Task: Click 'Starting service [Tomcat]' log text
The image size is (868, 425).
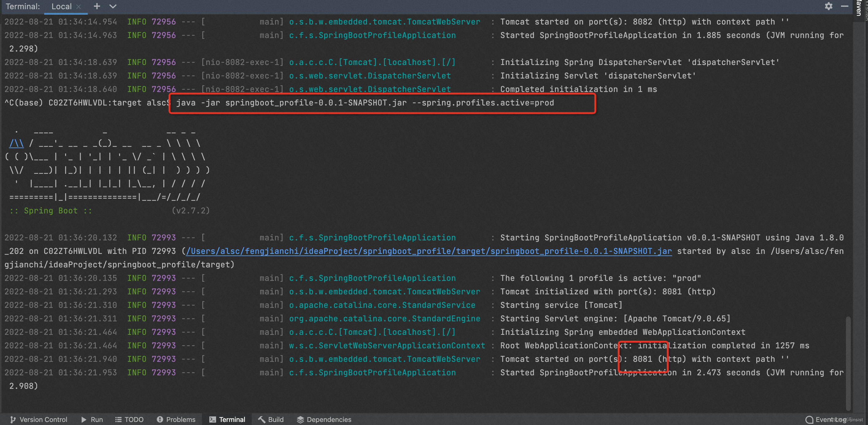Action: point(561,305)
